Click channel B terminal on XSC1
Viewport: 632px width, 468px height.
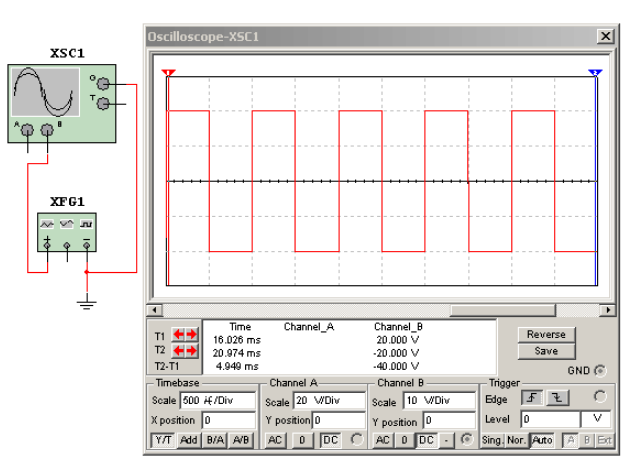point(47,130)
